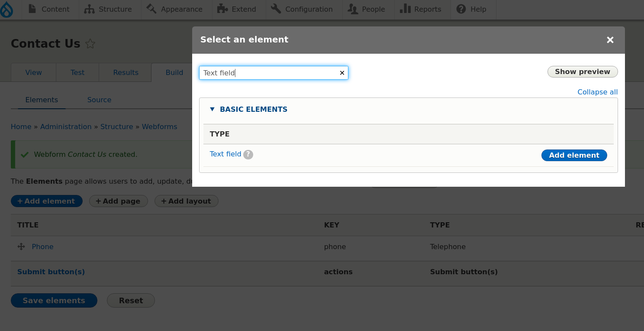Click the Save elements button

pos(54,300)
